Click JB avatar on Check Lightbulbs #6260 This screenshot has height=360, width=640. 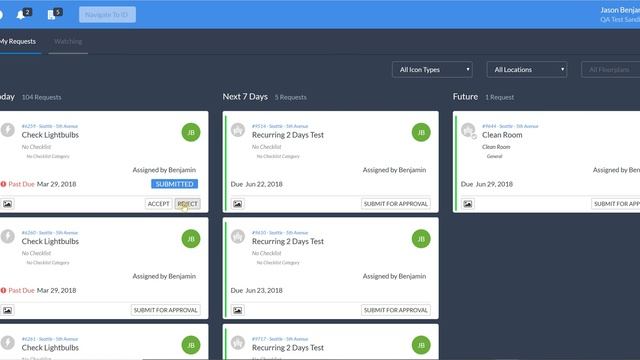click(191, 239)
